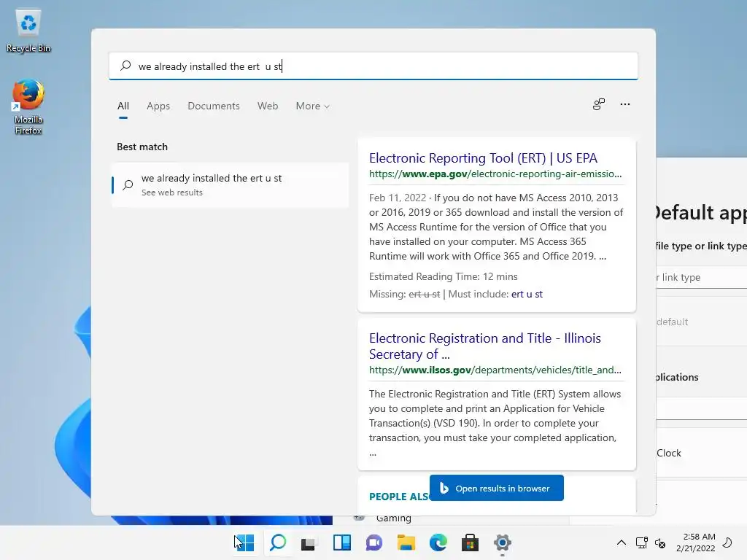Open File Explorer from taskbar
The image size is (747, 560).
406,542
